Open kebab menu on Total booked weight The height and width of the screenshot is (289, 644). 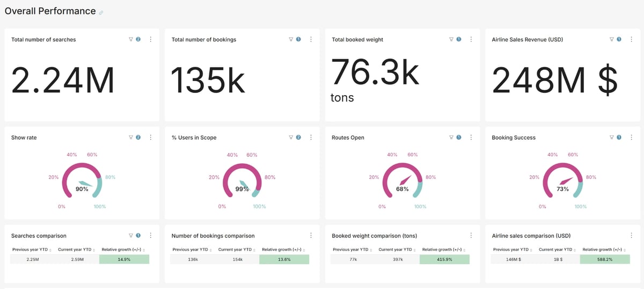pos(471,39)
